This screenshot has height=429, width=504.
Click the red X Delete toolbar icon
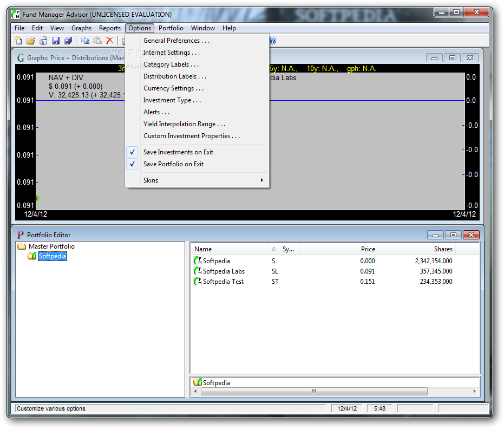(x=109, y=41)
